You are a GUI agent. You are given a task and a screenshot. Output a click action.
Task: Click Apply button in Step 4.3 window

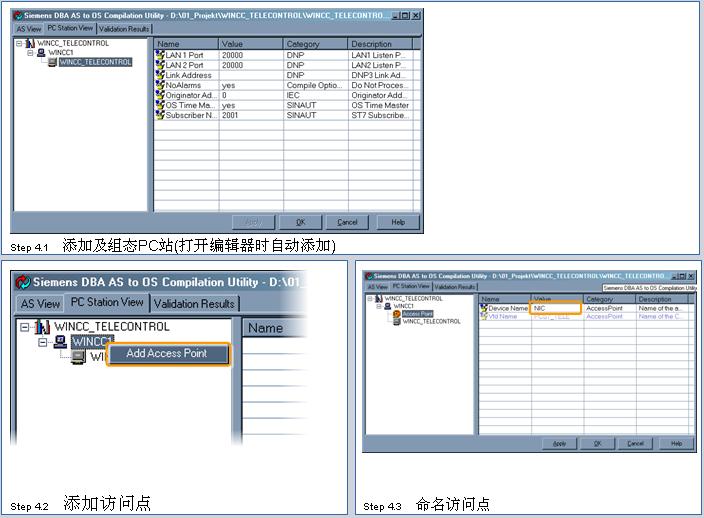[x=559, y=443]
